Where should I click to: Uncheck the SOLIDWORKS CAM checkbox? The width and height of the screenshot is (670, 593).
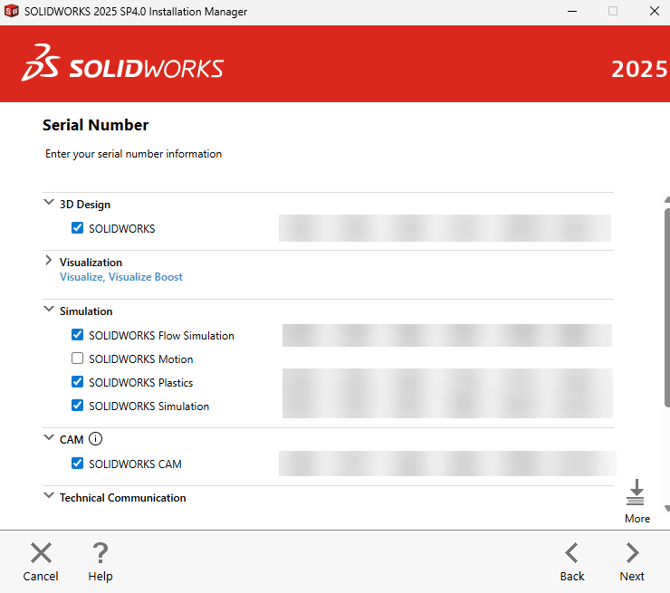coord(77,463)
